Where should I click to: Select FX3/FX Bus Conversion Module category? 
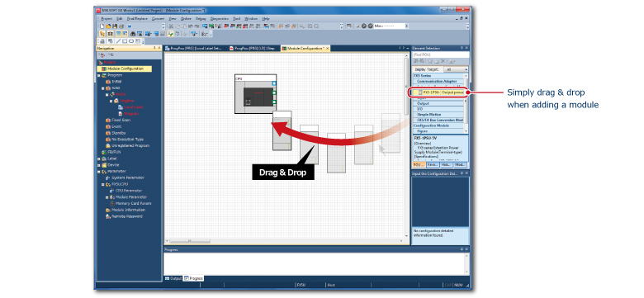coord(438,120)
